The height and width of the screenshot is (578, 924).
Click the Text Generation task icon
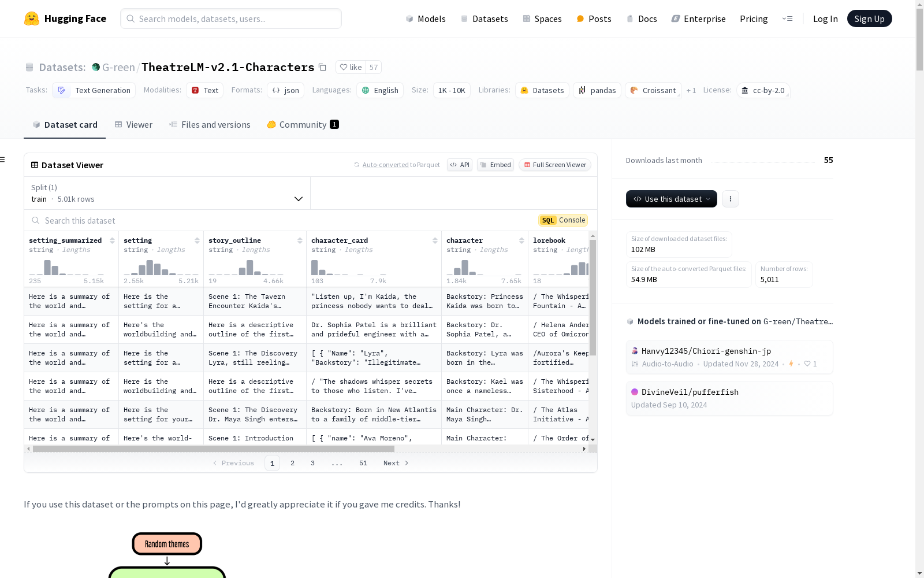click(62, 90)
